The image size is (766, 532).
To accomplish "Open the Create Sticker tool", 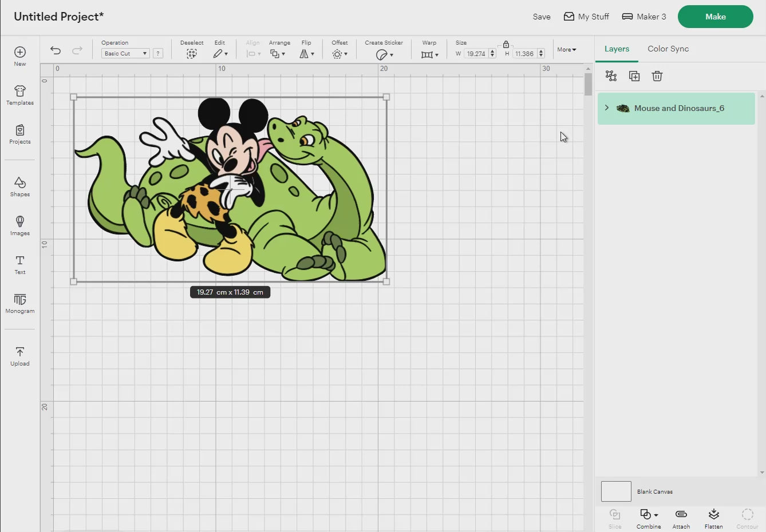I will (384, 54).
